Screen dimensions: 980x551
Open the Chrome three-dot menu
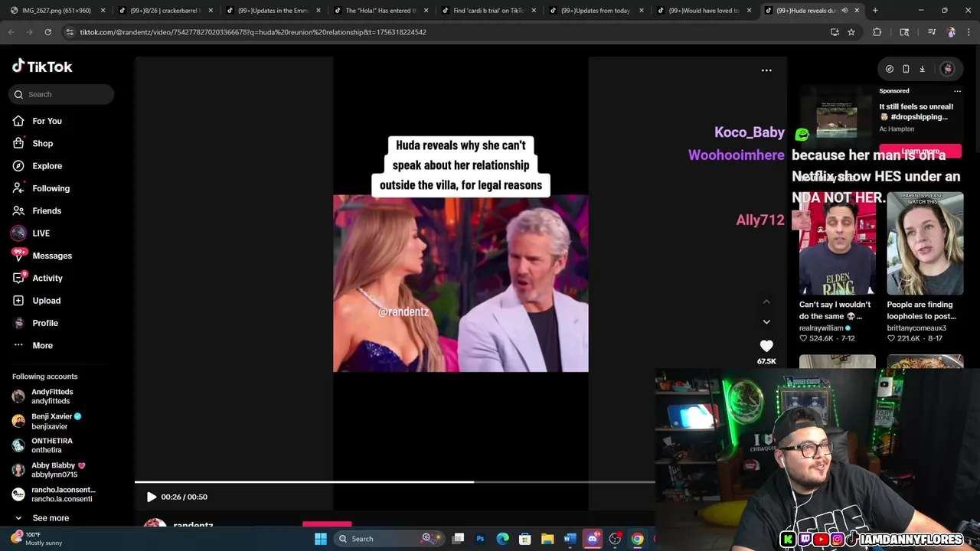[969, 32]
